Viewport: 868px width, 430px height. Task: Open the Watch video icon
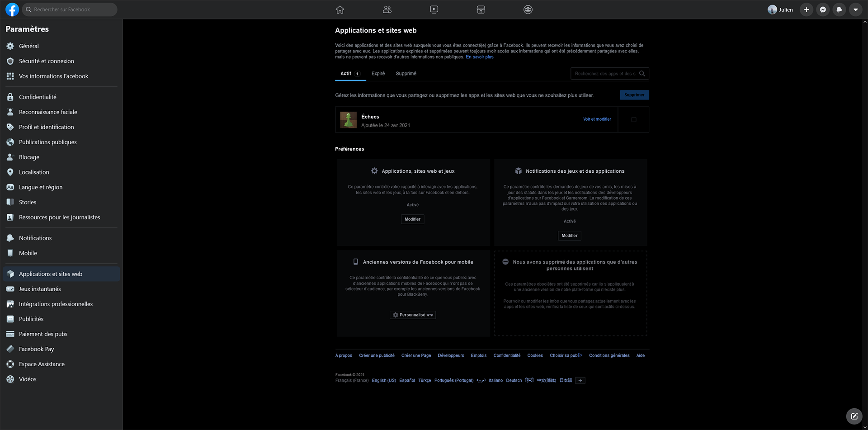(434, 9)
